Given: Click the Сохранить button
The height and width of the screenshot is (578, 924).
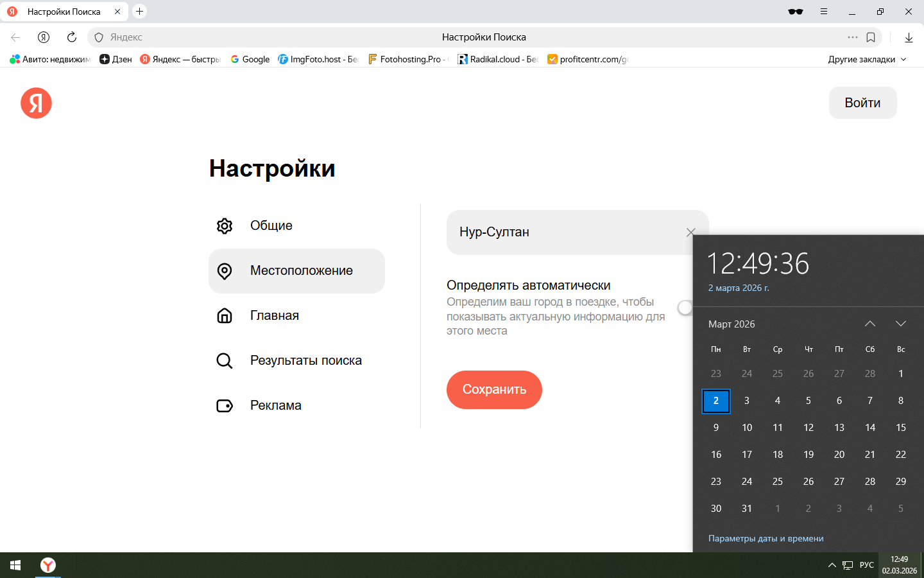Looking at the screenshot, I should pos(494,390).
